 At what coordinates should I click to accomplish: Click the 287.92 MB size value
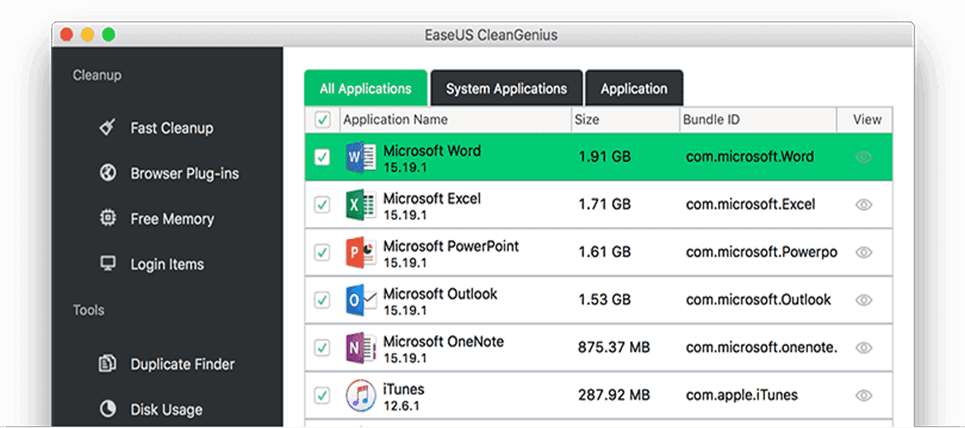click(614, 395)
